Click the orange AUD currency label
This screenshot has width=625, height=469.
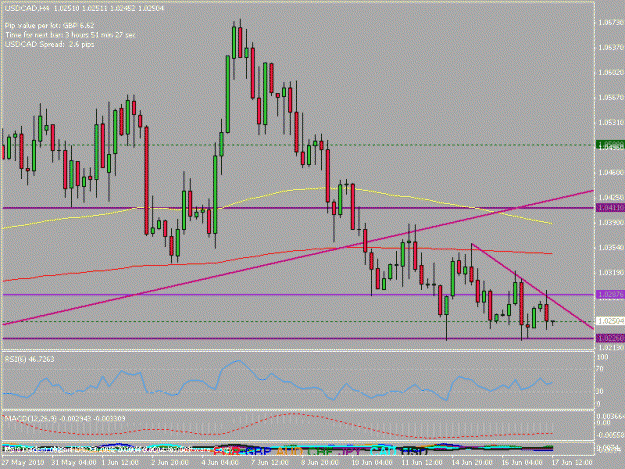pyautogui.click(x=290, y=451)
